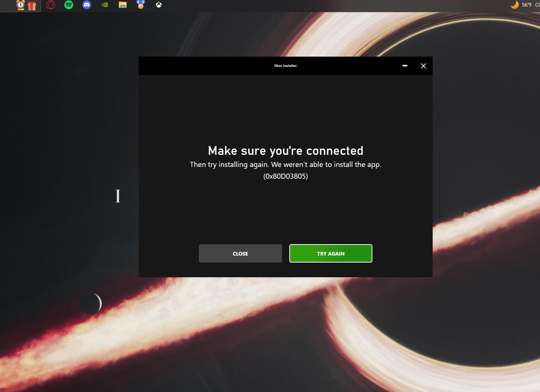Open the Opera GX browser icon
540x392 pixels.
point(51,5)
